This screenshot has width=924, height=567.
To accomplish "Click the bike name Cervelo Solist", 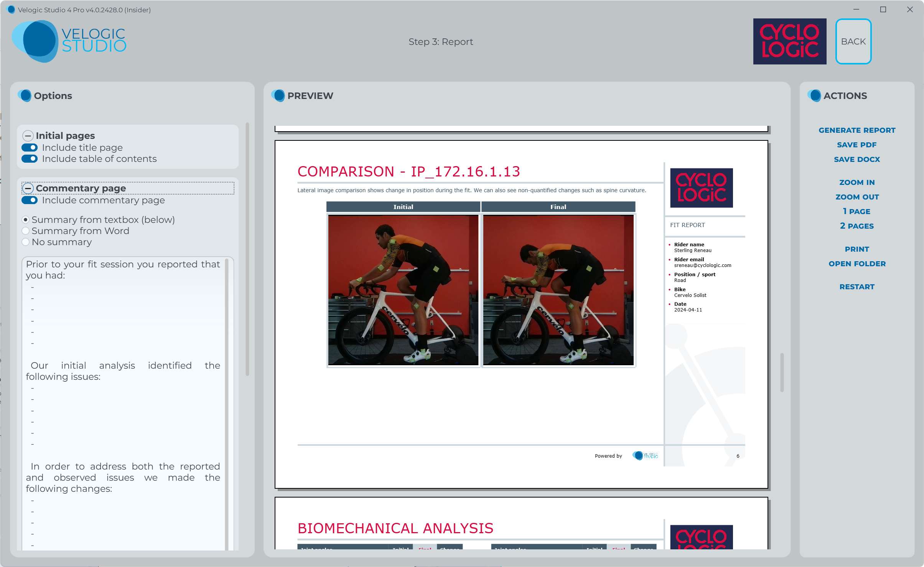I will coord(690,295).
